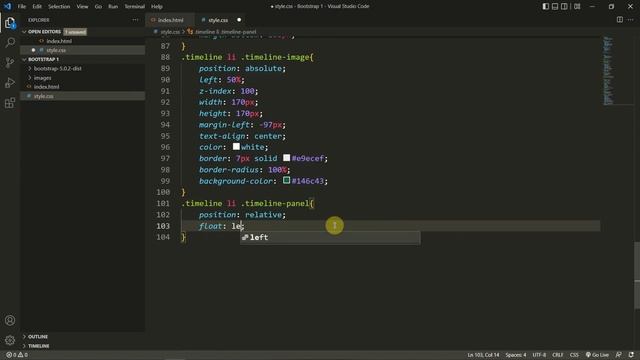
Task: Open the Run menu
Action: click(x=113, y=7)
